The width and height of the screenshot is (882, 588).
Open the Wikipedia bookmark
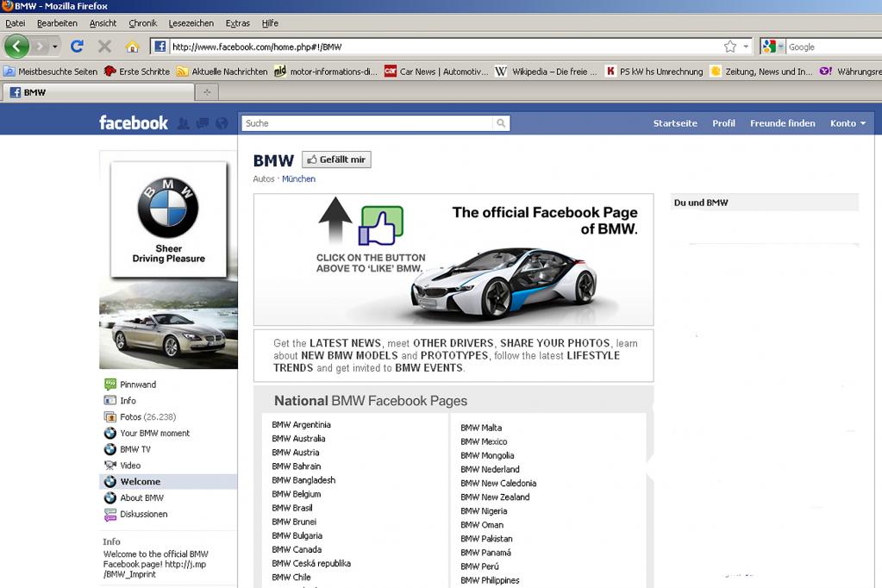tap(547, 72)
